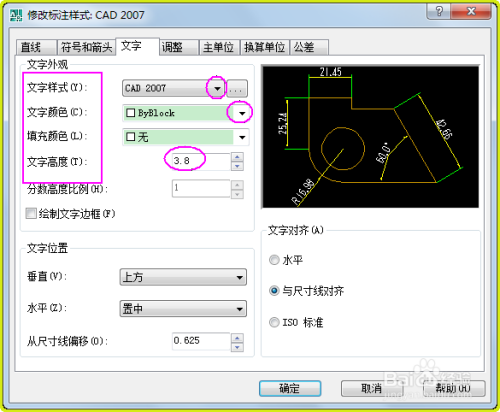Click the dimension style preview image
This screenshot has height=412, width=500.
coord(371,137)
